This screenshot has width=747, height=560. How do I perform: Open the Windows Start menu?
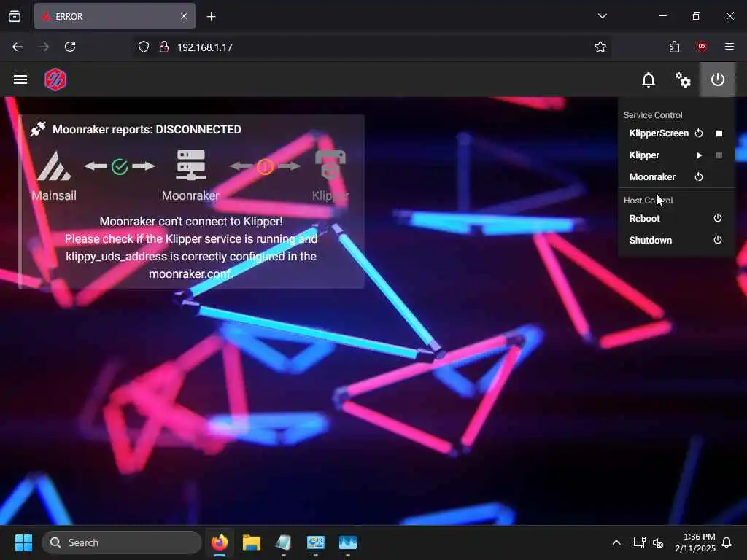(23, 542)
